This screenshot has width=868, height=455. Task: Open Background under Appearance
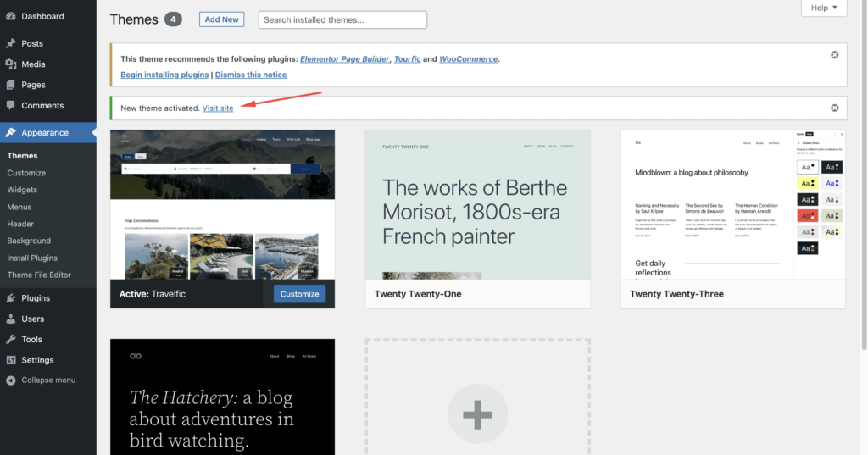pyautogui.click(x=29, y=241)
